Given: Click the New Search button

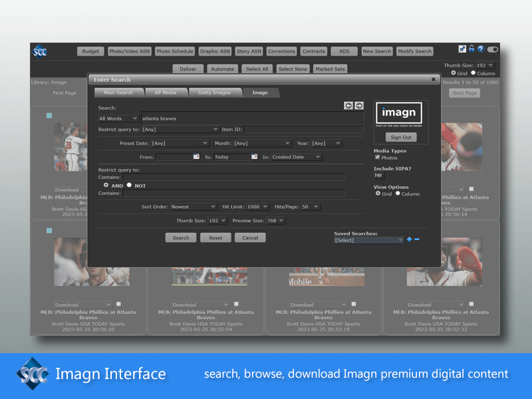Looking at the screenshot, I should coord(377,51).
